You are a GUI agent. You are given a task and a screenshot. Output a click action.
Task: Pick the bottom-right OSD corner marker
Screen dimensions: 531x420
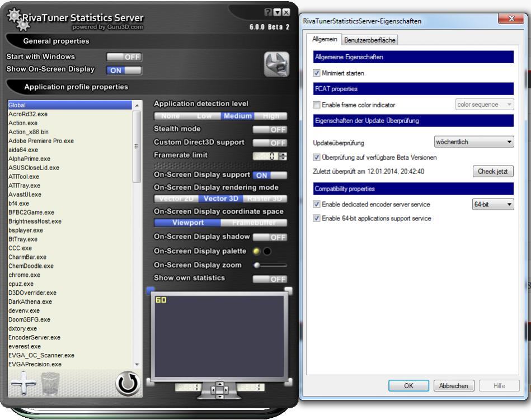(x=288, y=382)
